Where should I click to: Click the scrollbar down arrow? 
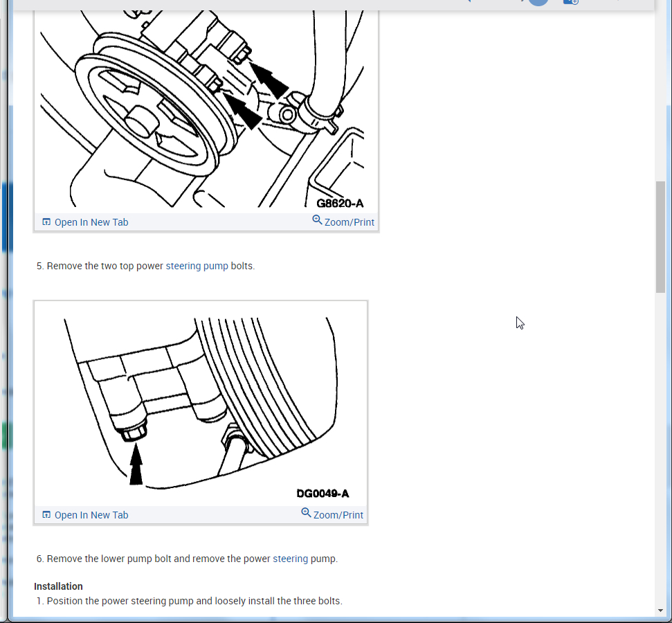point(660,611)
